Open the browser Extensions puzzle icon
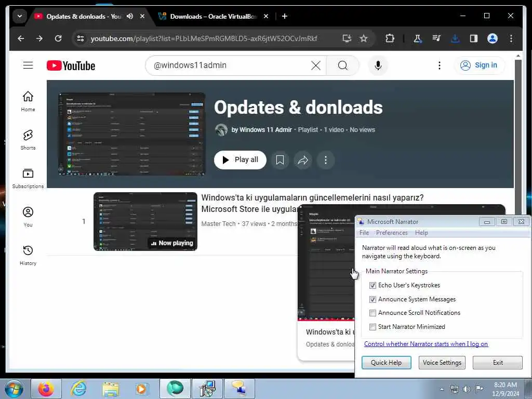The image size is (532, 399). pyautogui.click(x=390, y=38)
